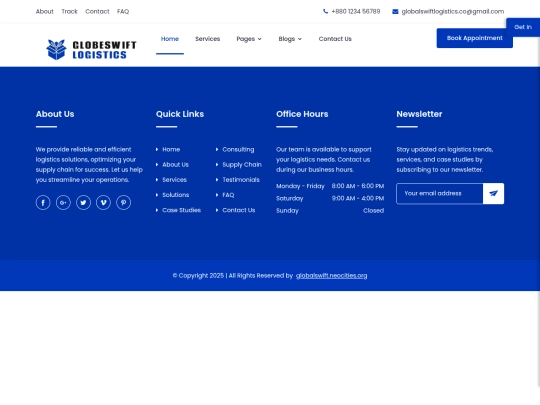
Task: Open Solutions quick link
Action: pyautogui.click(x=176, y=195)
